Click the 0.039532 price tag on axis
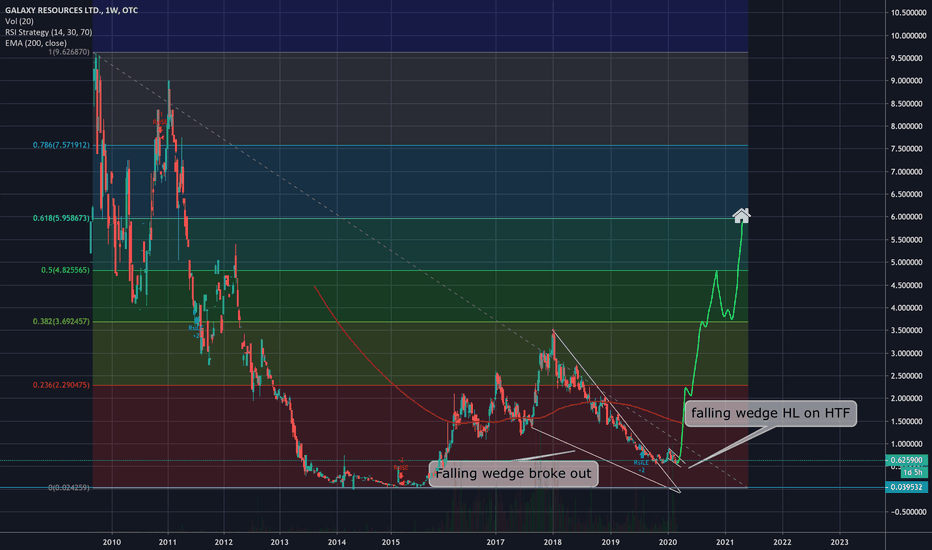 [x=906, y=487]
